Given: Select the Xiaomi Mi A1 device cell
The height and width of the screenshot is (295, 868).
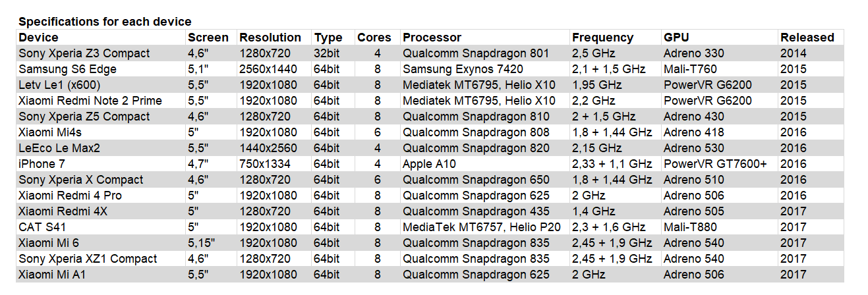Looking at the screenshot, I should pos(101,275).
